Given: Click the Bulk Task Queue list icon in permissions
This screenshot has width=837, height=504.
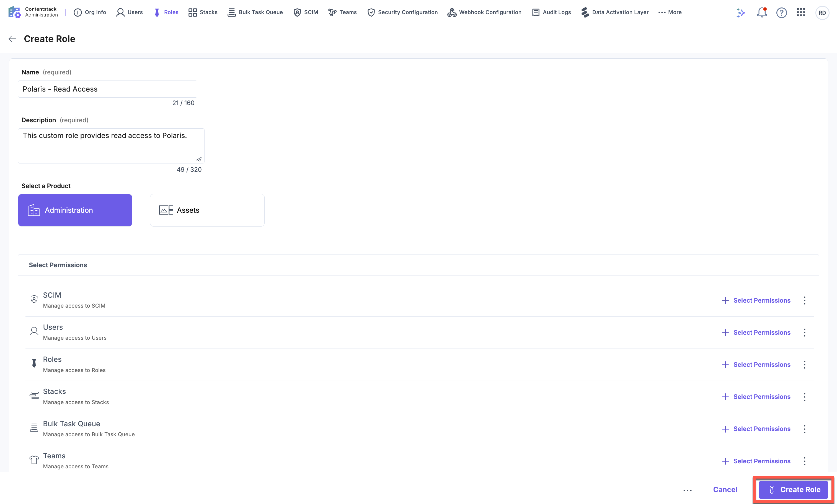Looking at the screenshot, I should pos(34,428).
